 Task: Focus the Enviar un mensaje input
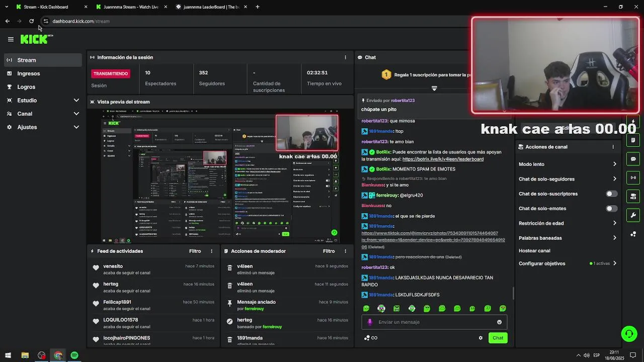click(x=434, y=322)
